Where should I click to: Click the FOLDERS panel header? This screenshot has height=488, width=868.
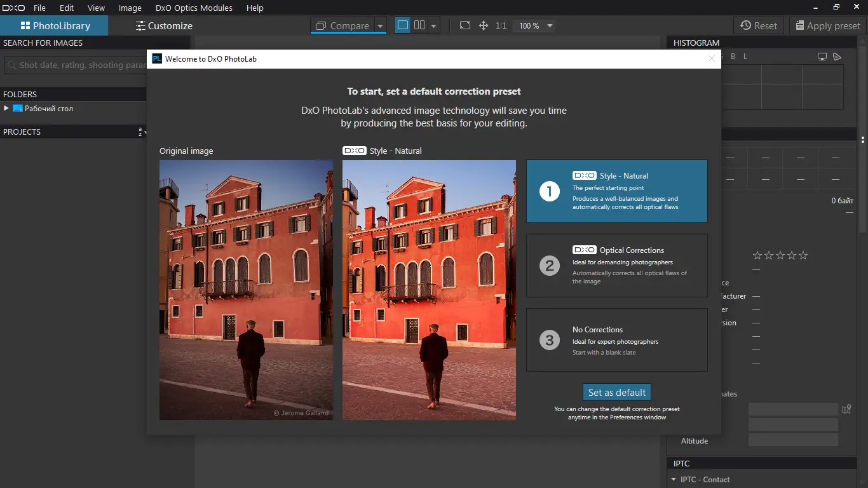(73, 94)
